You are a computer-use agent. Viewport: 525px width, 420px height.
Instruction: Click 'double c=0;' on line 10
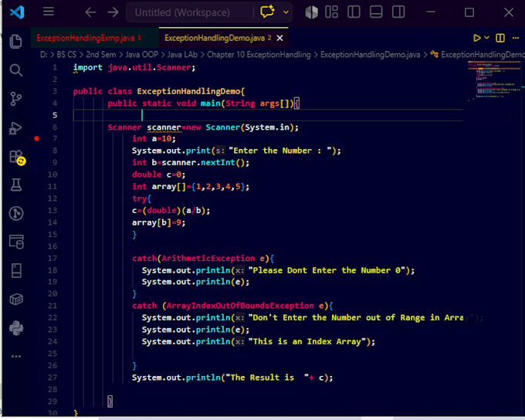158,174
